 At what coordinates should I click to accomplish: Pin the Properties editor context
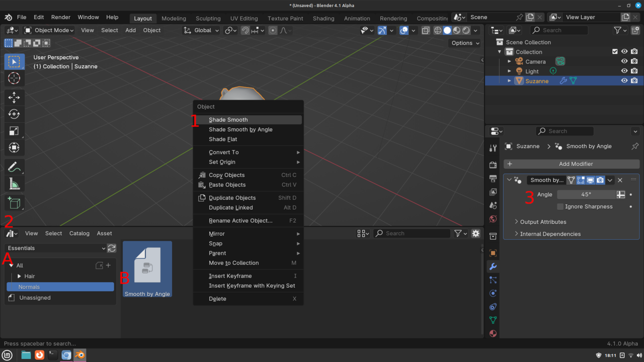tap(635, 146)
